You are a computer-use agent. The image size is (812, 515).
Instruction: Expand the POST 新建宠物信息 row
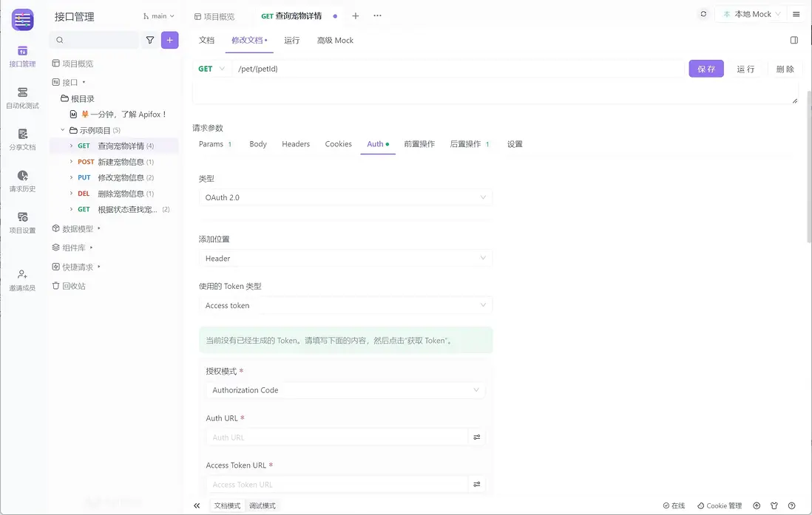tap(72, 162)
